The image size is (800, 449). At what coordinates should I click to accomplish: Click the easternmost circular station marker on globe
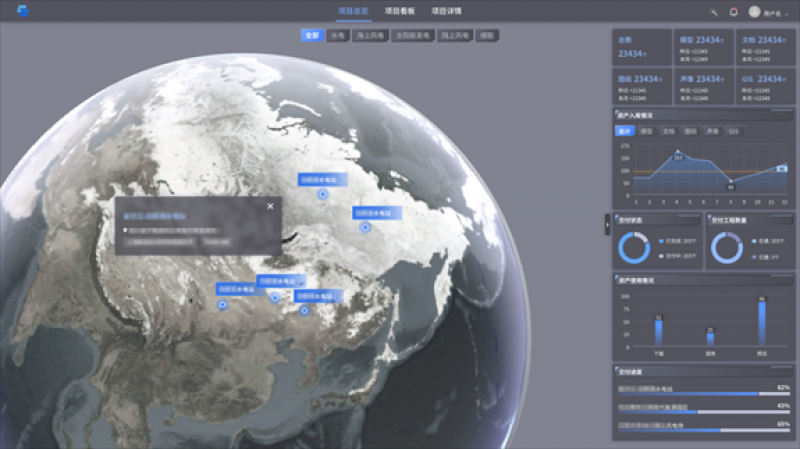click(x=365, y=227)
